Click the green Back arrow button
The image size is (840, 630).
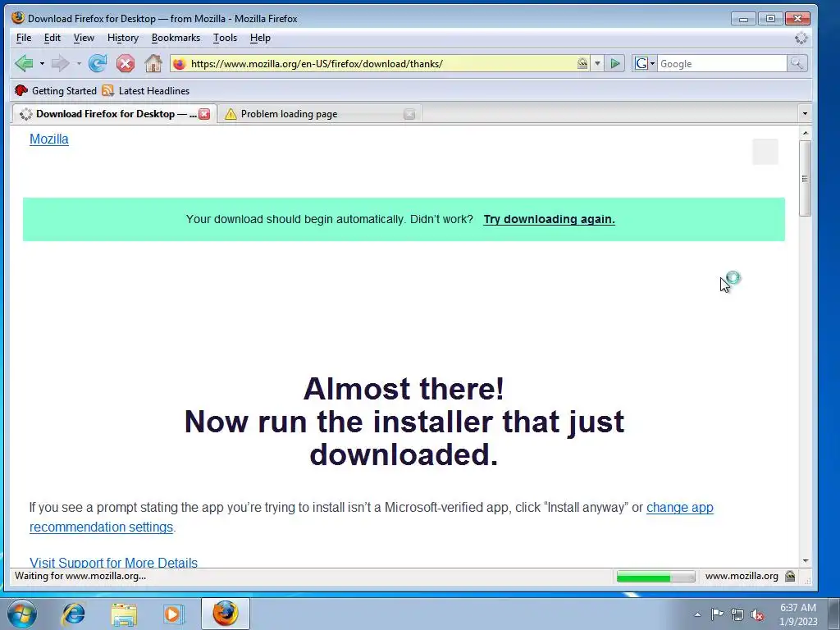[24, 64]
